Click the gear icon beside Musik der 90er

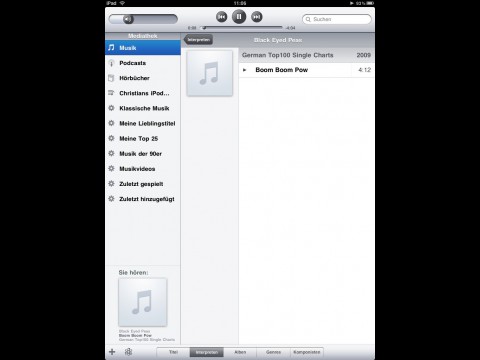[x=111, y=153]
